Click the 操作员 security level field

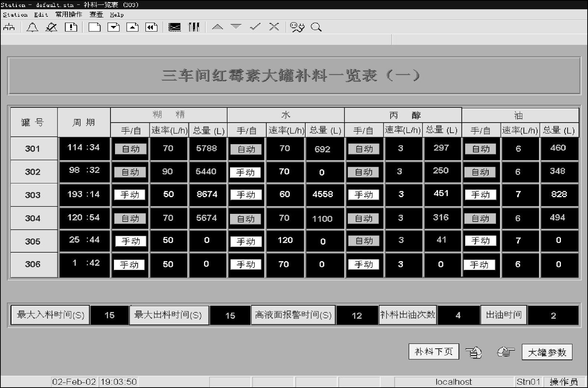coord(564,382)
